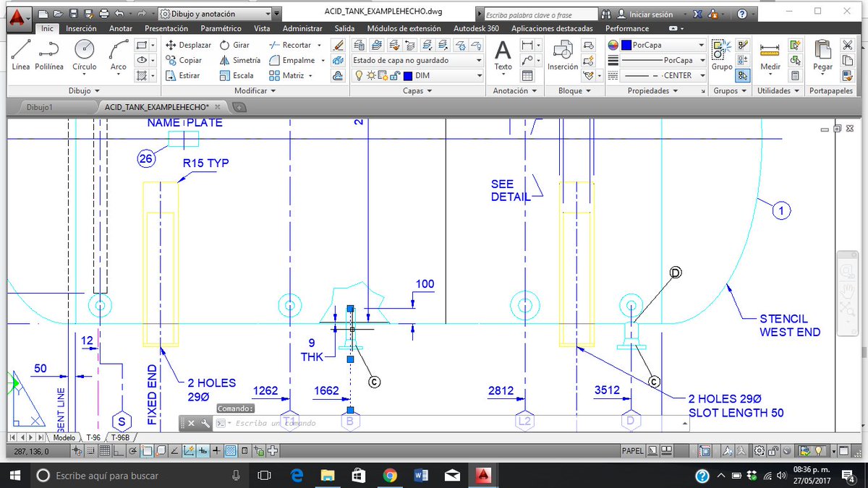This screenshot has width=868, height=488.
Task: Use the Estirar (stretch) tool
Action: (x=183, y=75)
